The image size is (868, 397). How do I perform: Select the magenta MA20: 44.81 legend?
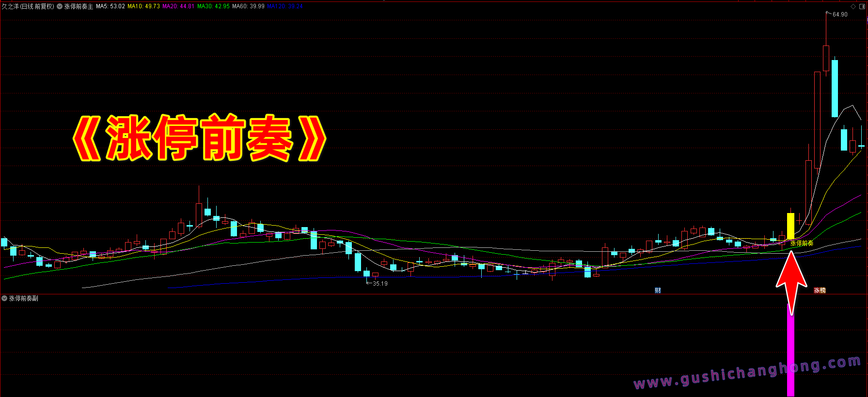(x=178, y=7)
